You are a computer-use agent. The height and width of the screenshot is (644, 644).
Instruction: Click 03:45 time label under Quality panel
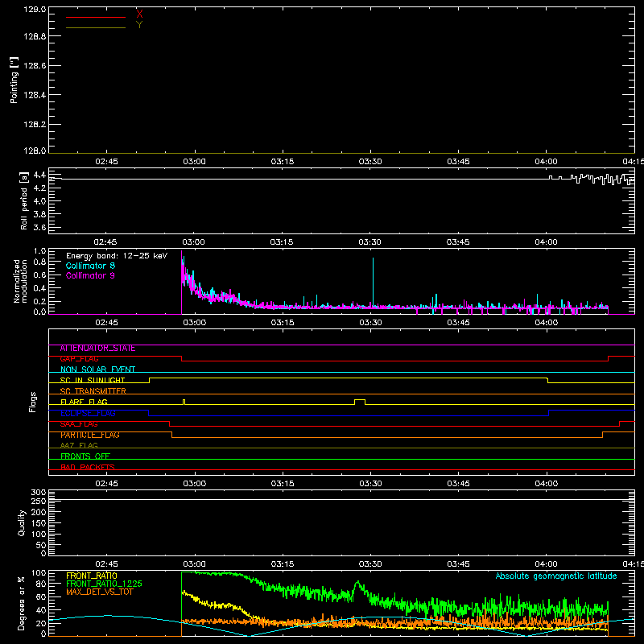click(x=458, y=564)
